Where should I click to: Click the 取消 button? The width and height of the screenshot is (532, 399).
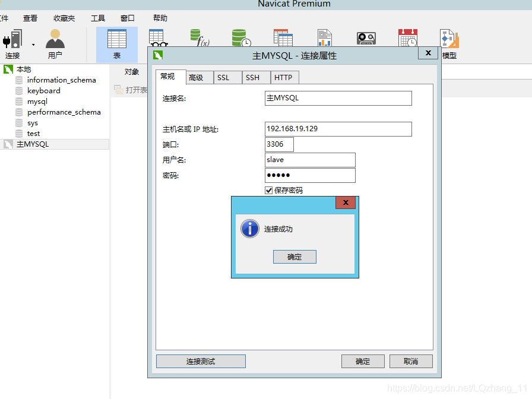411,362
